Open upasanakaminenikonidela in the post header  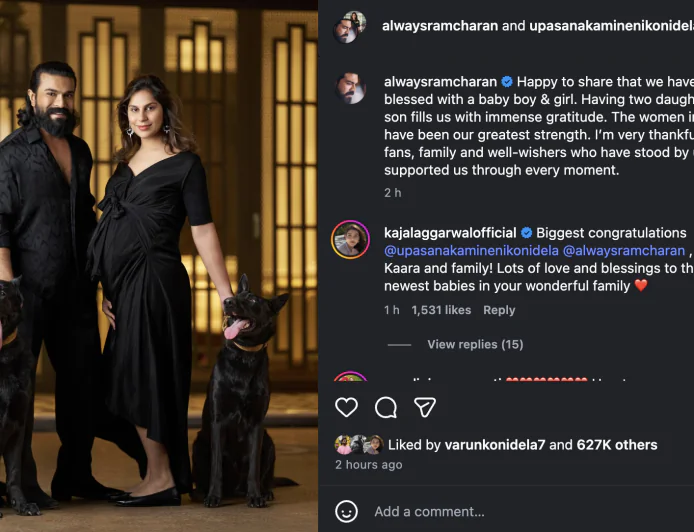(x=611, y=26)
